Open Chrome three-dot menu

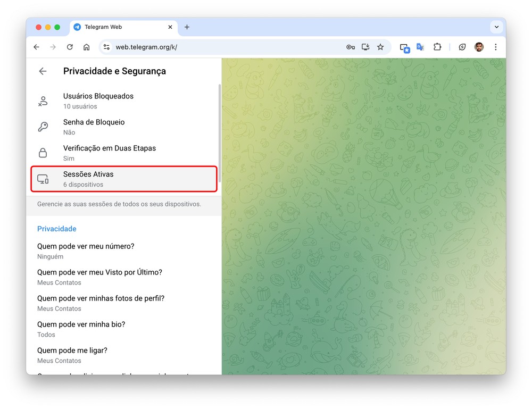(496, 47)
